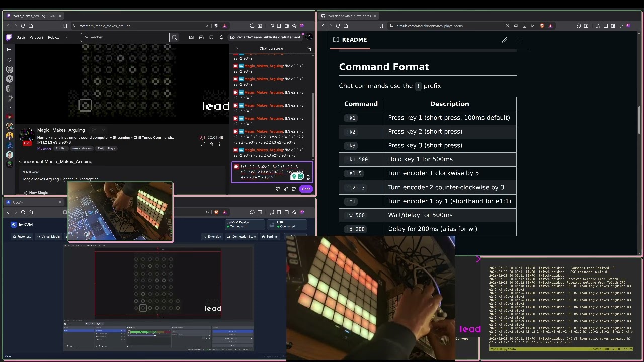
Task: Open Connection Stats in JetKVM
Action: point(242,237)
